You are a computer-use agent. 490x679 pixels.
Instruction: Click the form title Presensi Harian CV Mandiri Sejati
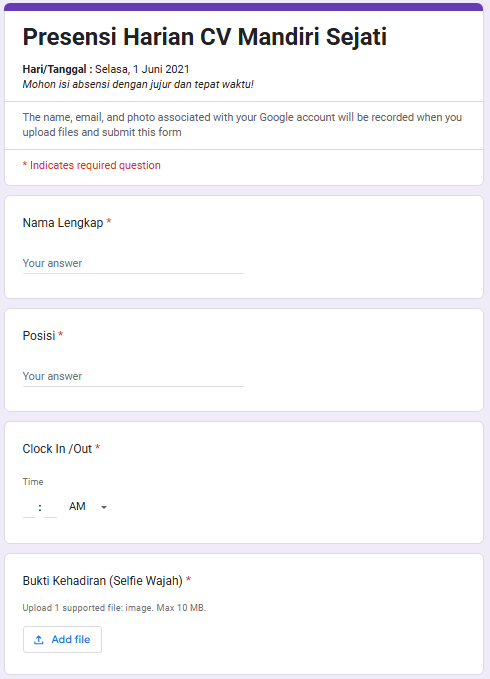204,36
